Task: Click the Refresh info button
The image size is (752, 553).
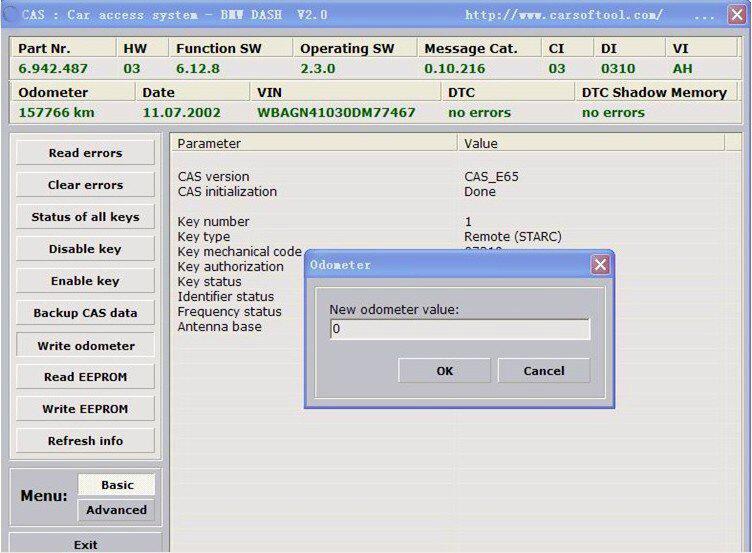Action: coord(85,441)
